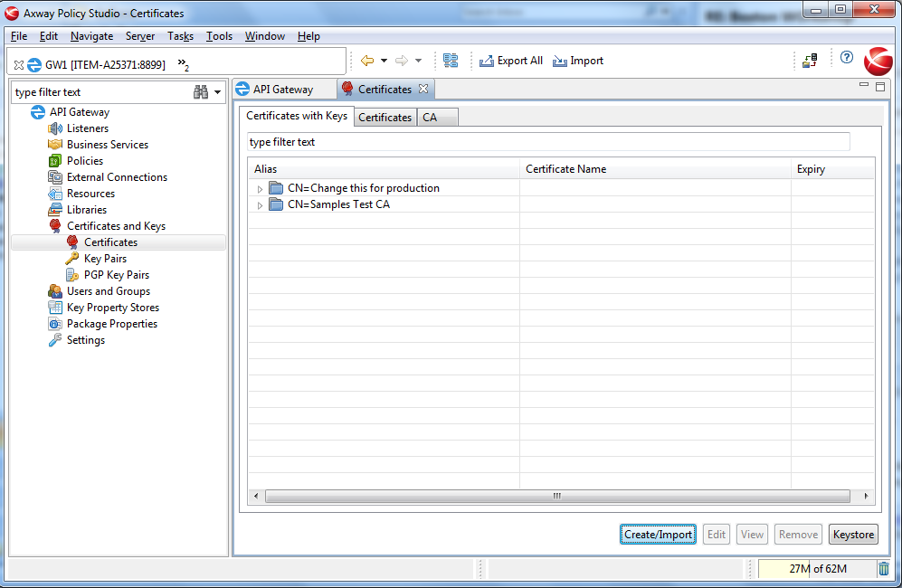Show hidden tabs via the »2 chevron
Viewport: 902px width, 588px height.
183,64
